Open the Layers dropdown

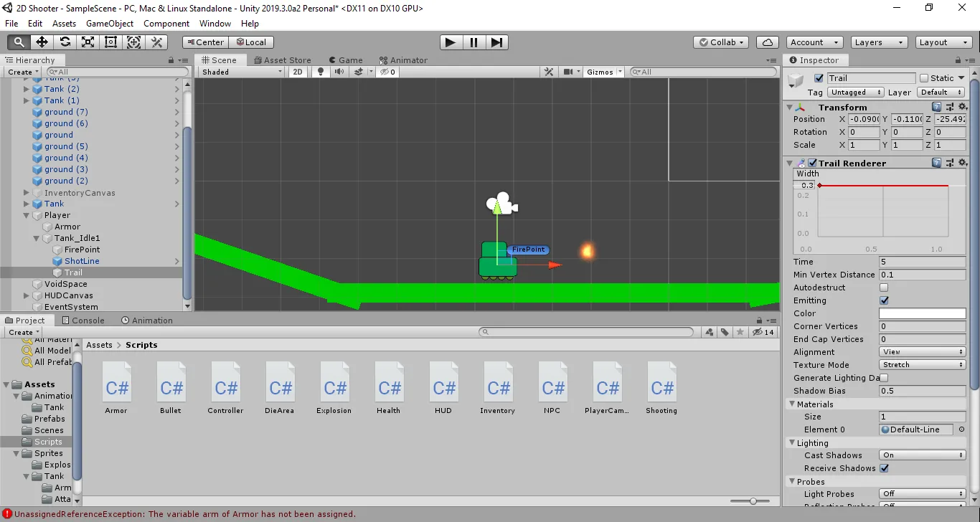879,42
